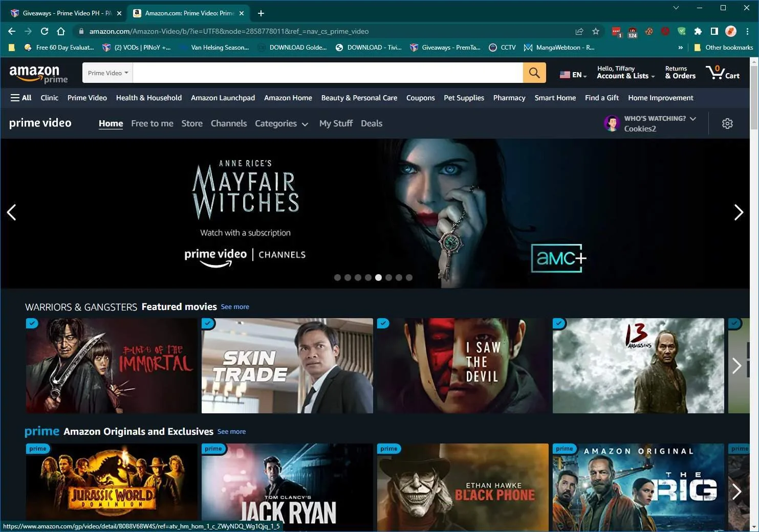Open the Chrome profile avatar
Image resolution: width=759 pixels, height=532 pixels.
click(731, 31)
